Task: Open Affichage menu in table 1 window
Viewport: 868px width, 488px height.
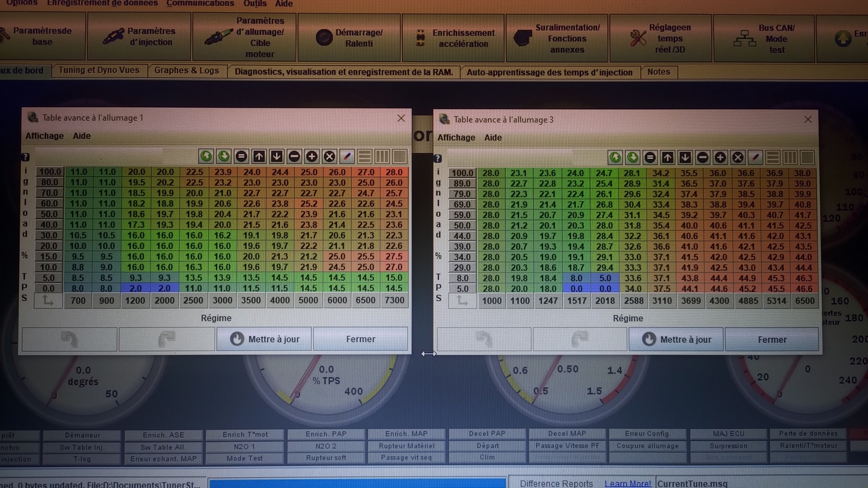Action: [44, 136]
